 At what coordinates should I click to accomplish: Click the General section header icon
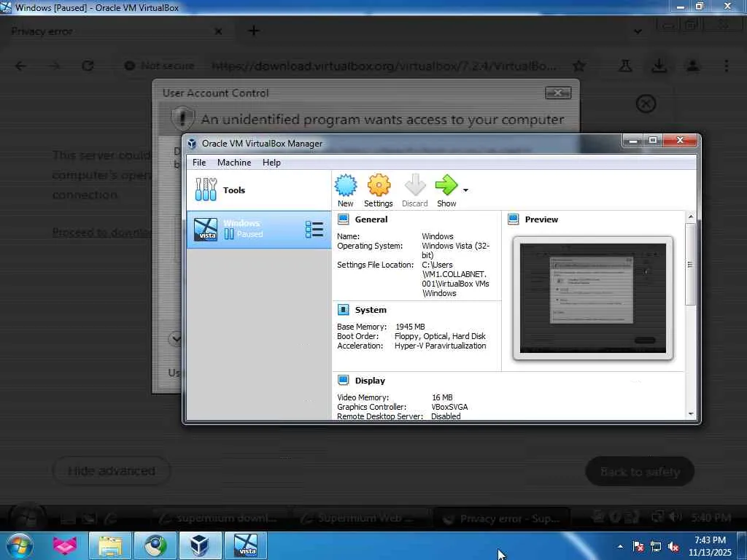click(343, 219)
